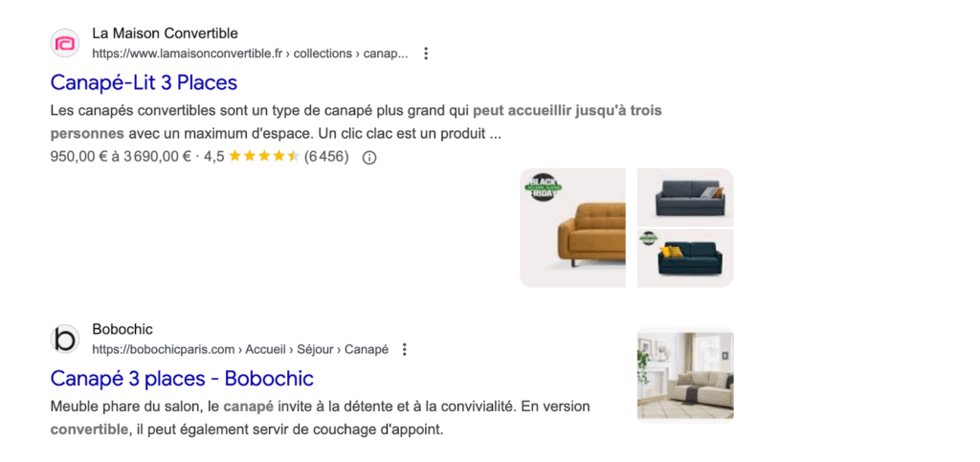The height and width of the screenshot is (462, 980).
Task: Click the bobochicparis.com breadcrumb URL
Action: 239,349
